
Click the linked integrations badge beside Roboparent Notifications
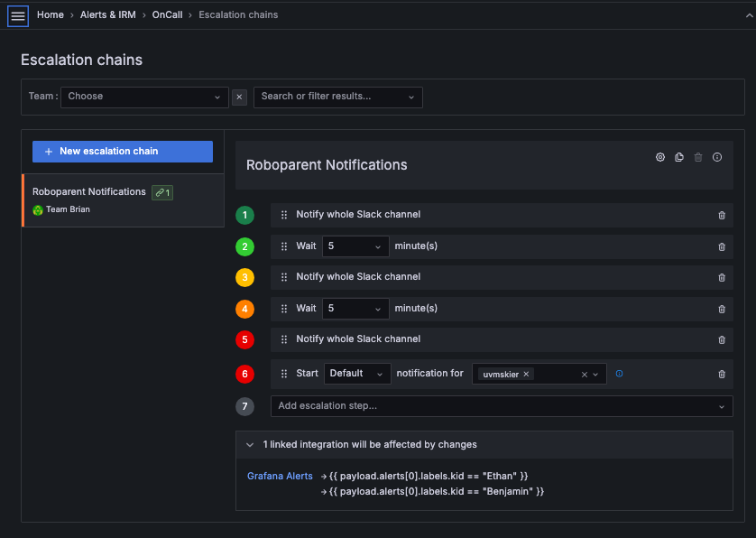pos(161,192)
